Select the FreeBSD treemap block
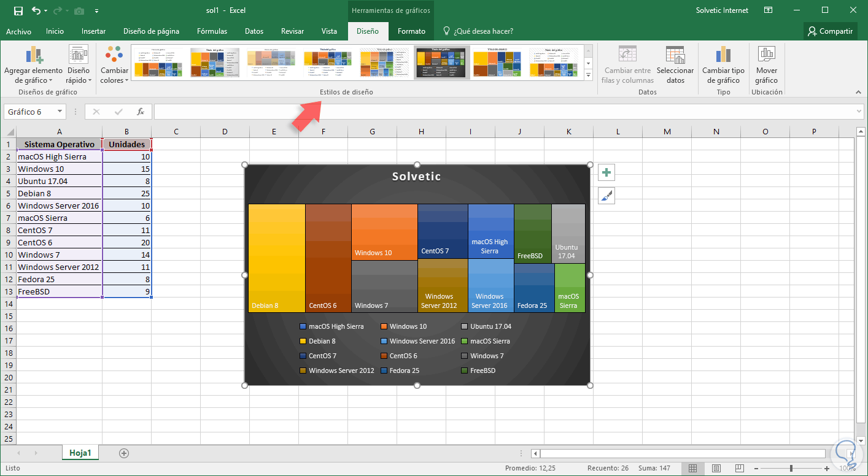Screen dimensions: 868x476 [533, 234]
